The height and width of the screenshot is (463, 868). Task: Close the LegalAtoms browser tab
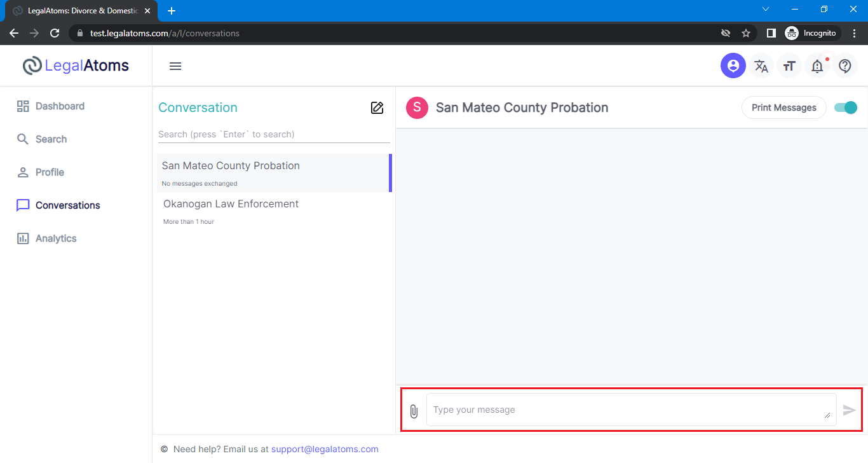(147, 11)
